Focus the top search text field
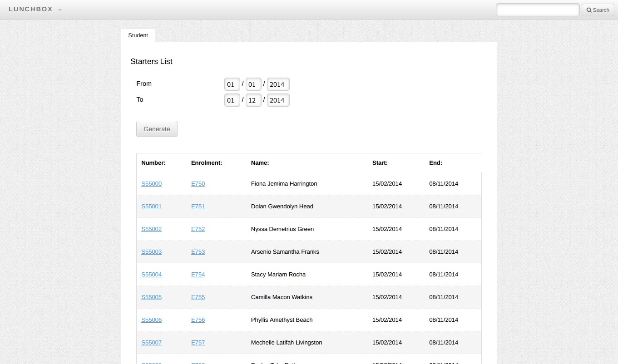Screen dimensions: 618x364 (537, 10)
